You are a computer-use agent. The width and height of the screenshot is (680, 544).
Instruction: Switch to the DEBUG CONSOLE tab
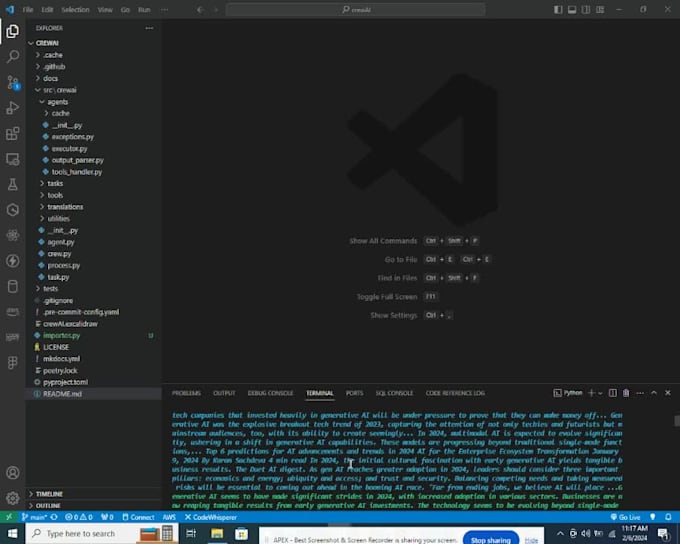tap(270, 393)
